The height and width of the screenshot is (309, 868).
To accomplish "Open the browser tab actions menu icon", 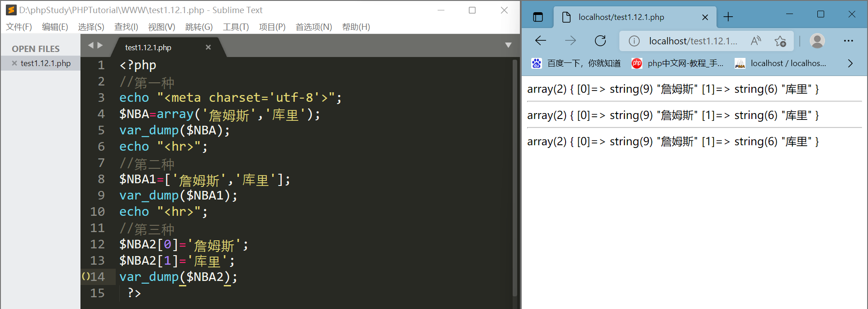I will [538, 17].
